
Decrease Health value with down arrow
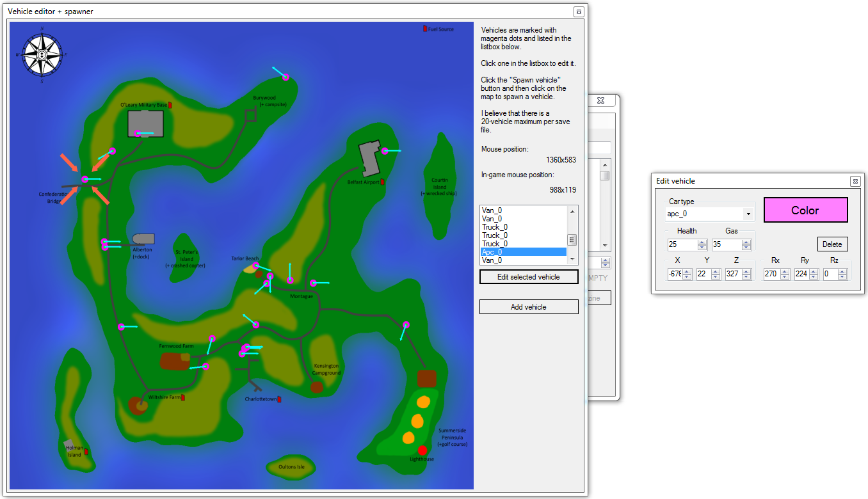(702, 247)
